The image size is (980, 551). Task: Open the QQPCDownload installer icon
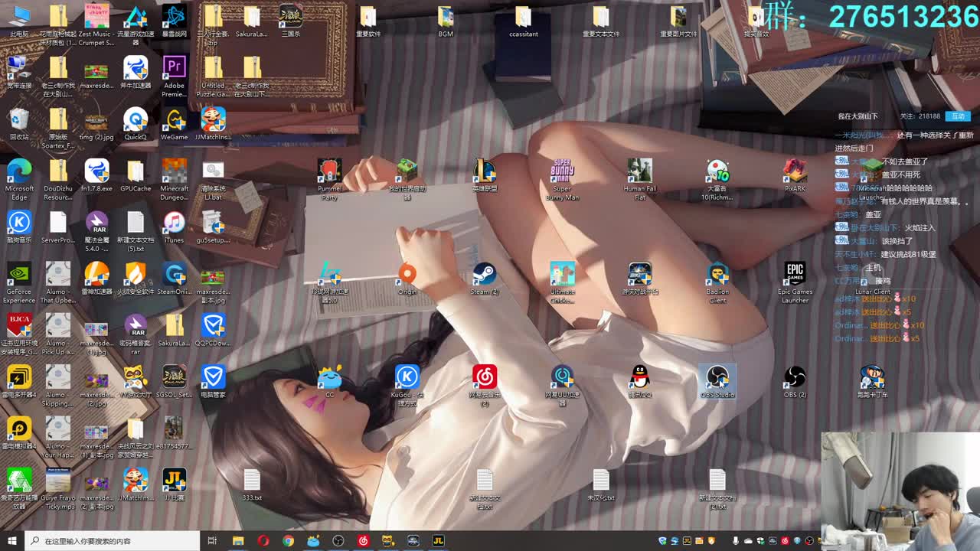(213, 331)
